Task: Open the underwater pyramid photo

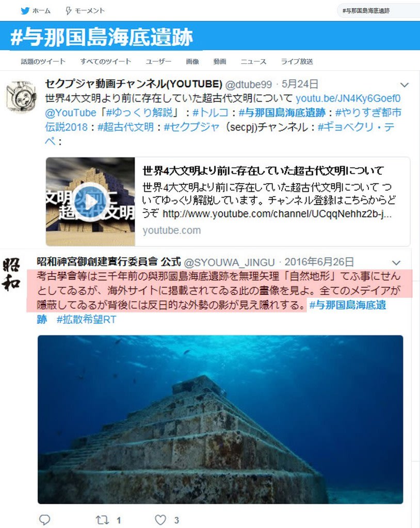Action: click(x=220, y=420)
